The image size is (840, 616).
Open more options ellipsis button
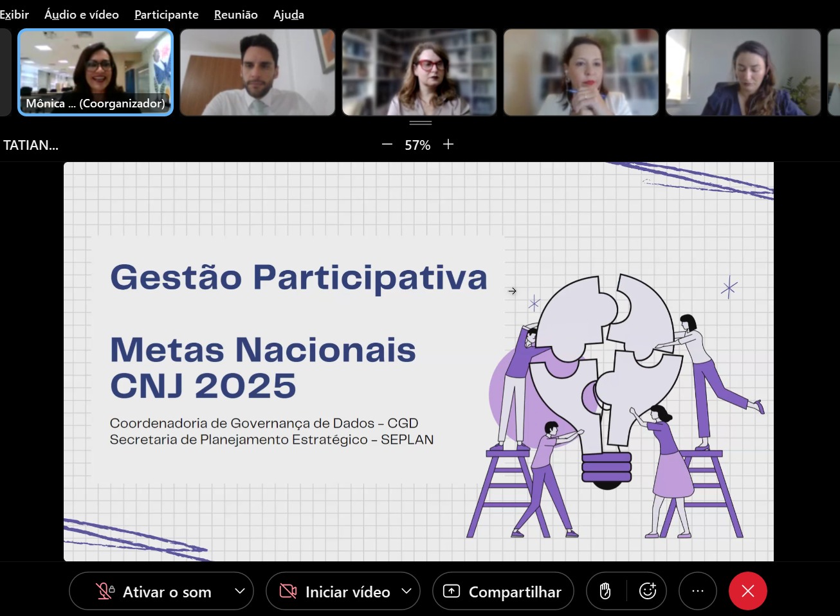click(x=698, y=591)
